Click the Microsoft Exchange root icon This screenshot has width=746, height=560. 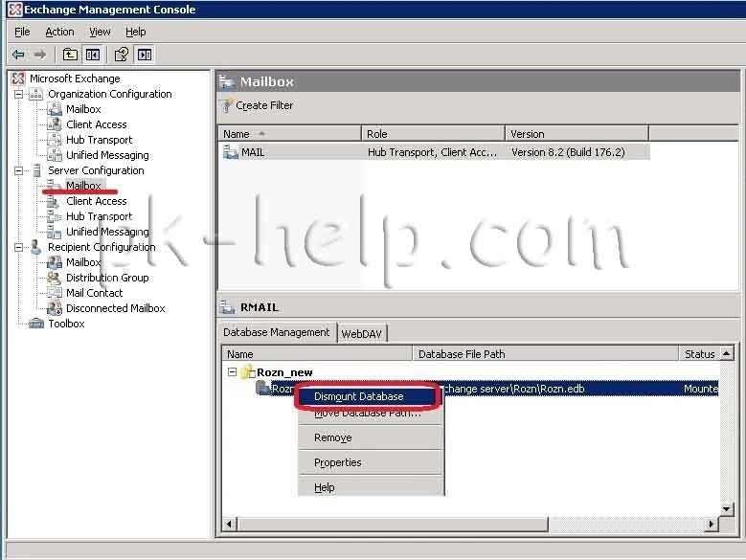tap(18, 78)
